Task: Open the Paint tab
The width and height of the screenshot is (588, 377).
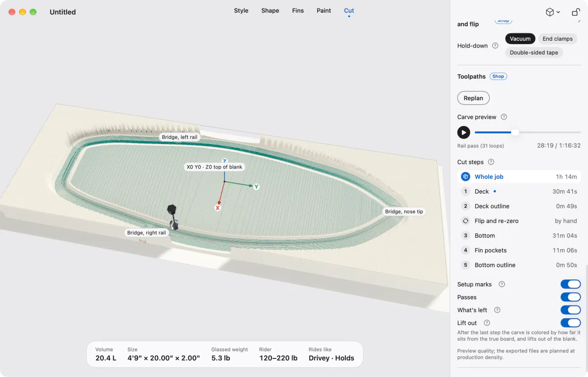Action: pyautogui.click(x=324, y=11)
